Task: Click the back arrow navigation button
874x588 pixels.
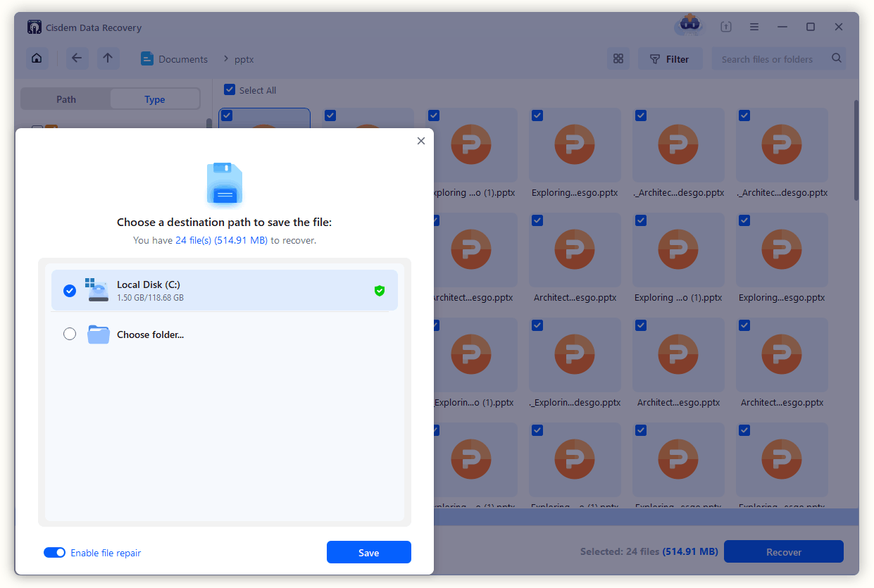Action: [77, 58]
